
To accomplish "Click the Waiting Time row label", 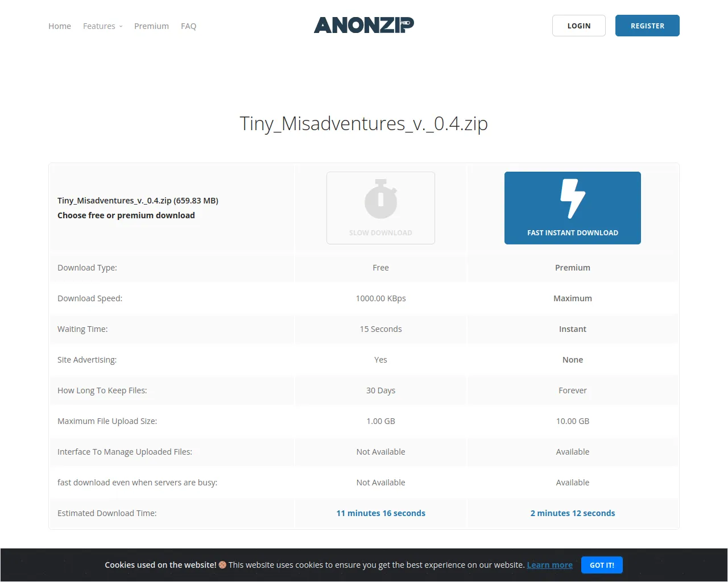I will click(x=82, y=329).
